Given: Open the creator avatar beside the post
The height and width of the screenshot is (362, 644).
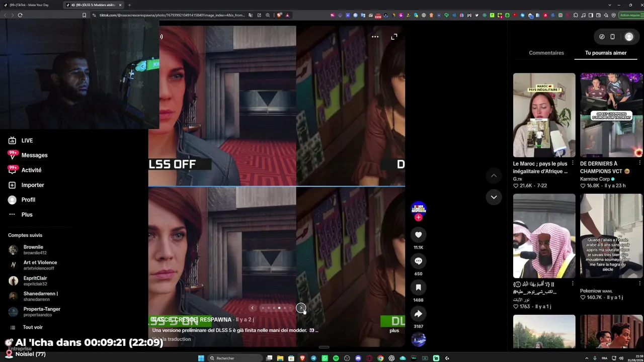Looking at the screenshot, I should pos(418,208).
